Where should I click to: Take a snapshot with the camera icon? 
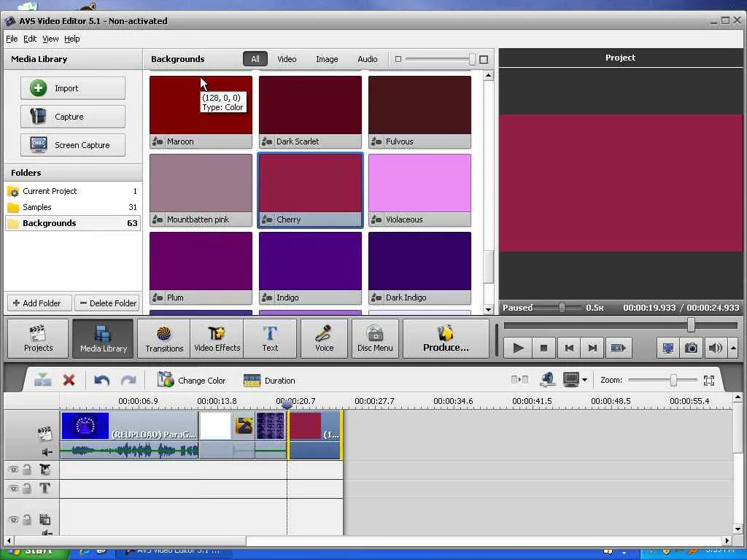click(690, 348)
